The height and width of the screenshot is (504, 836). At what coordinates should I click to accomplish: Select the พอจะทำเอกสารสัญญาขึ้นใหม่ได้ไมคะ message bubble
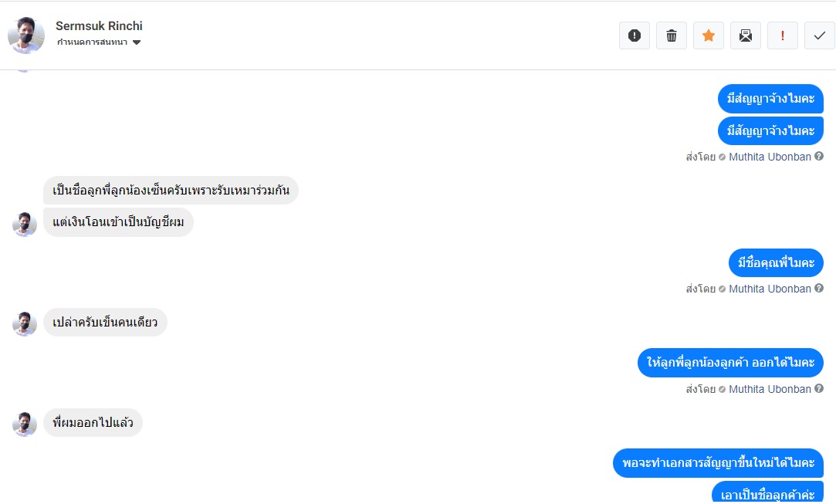(718, 463)
